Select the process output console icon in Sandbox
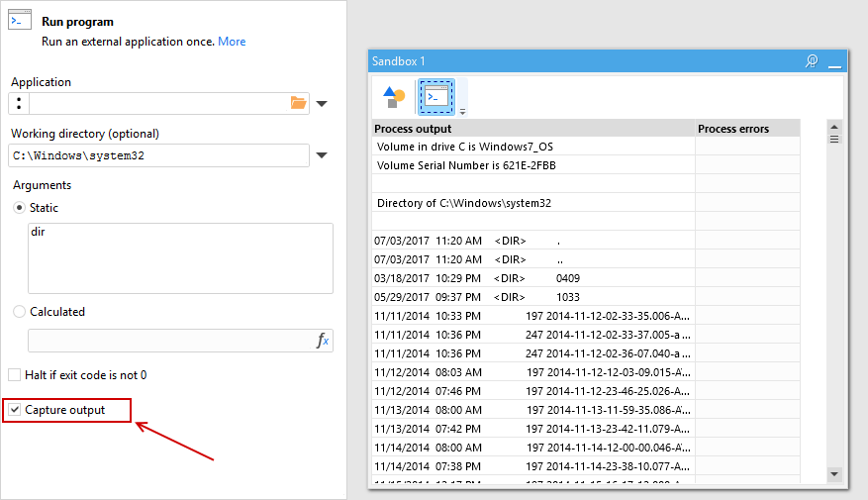The image size is (868, 500). [x=436, y=97]
